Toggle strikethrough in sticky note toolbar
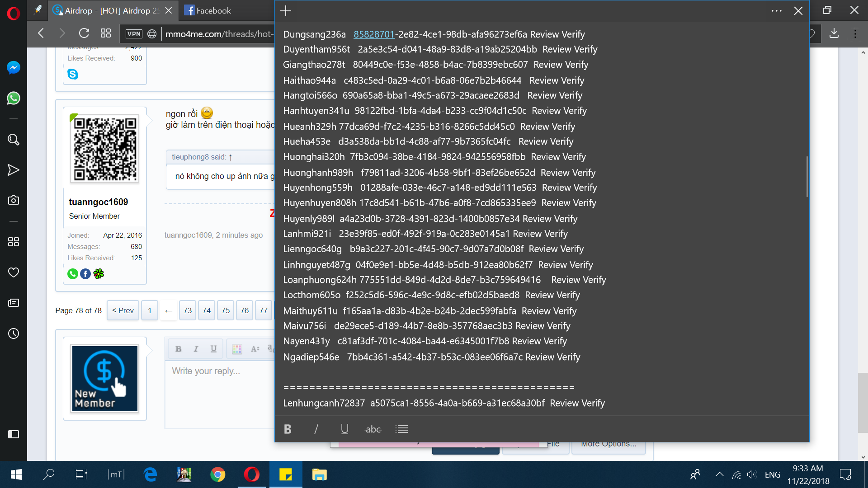This screenshot has width=868, height=488. tap(373, 429)
